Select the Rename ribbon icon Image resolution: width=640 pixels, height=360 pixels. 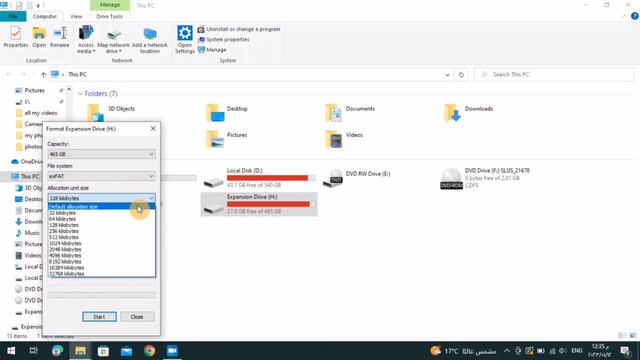(60, 37)
